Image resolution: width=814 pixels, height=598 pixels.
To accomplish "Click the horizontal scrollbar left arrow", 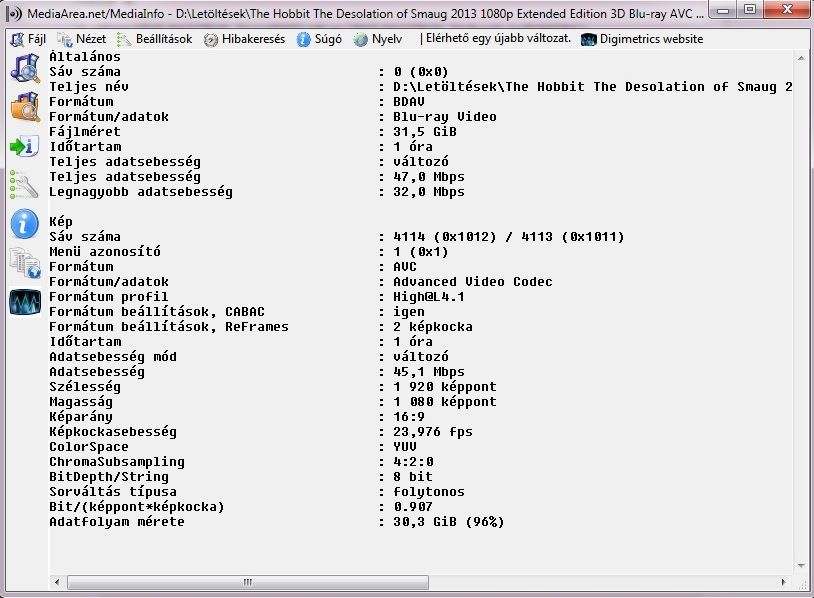I will [57, 582].
